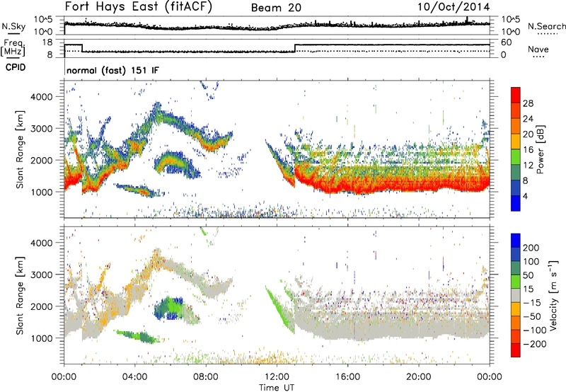Click the date '10/Oct/2014'
Screen dimensions: 566x392
coord(454,7)
